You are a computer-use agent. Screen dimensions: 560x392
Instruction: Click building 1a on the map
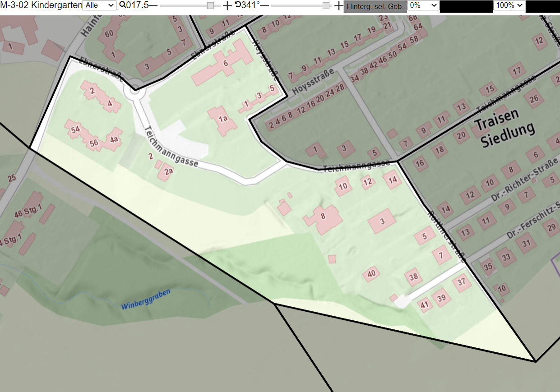(222, 120)
